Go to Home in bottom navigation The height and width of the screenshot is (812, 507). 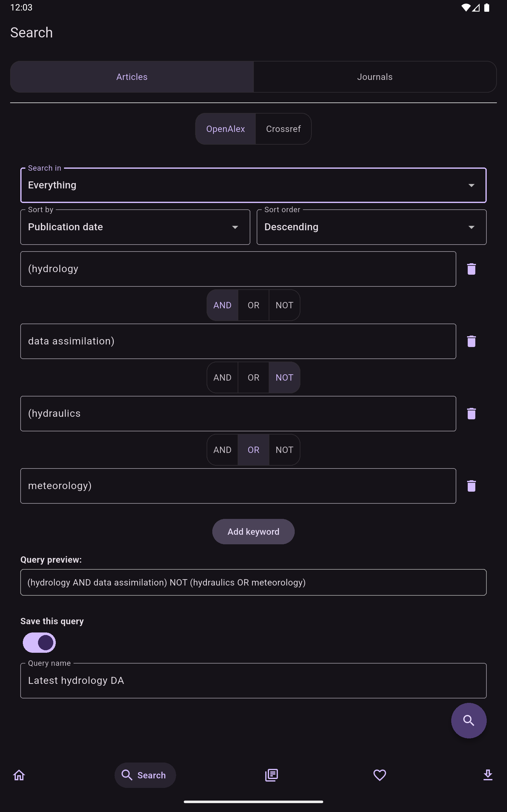[19, 775]
